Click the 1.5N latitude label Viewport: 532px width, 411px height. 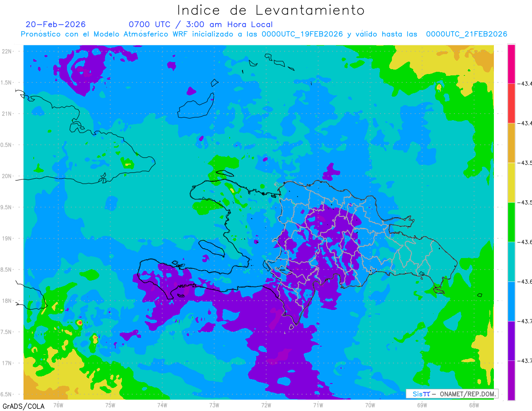coord(7,82)
